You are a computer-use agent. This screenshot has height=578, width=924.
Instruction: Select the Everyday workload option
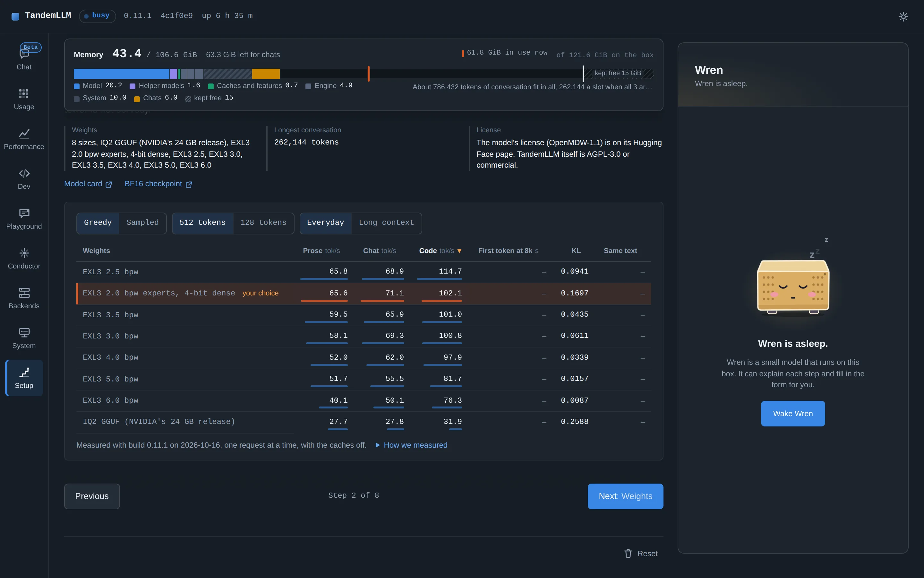[x=325, y=223]
